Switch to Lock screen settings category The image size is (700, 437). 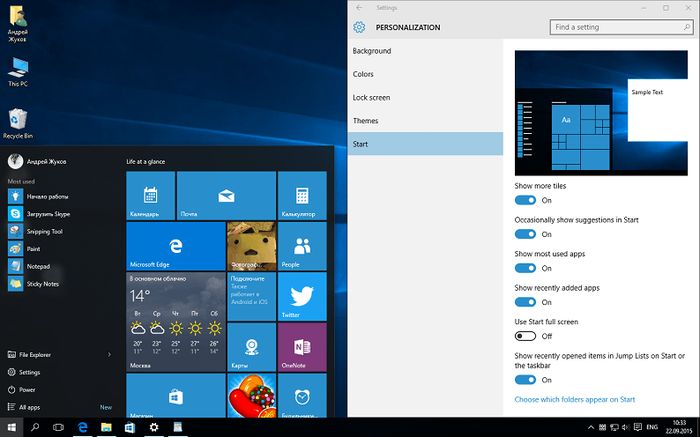(372, 98)
